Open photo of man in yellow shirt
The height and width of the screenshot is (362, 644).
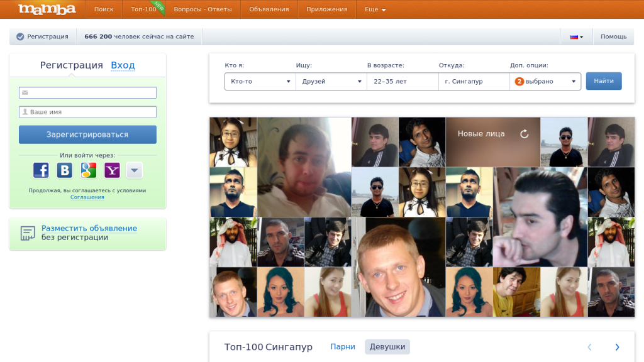pyautogui.click(x=516, y=292)
